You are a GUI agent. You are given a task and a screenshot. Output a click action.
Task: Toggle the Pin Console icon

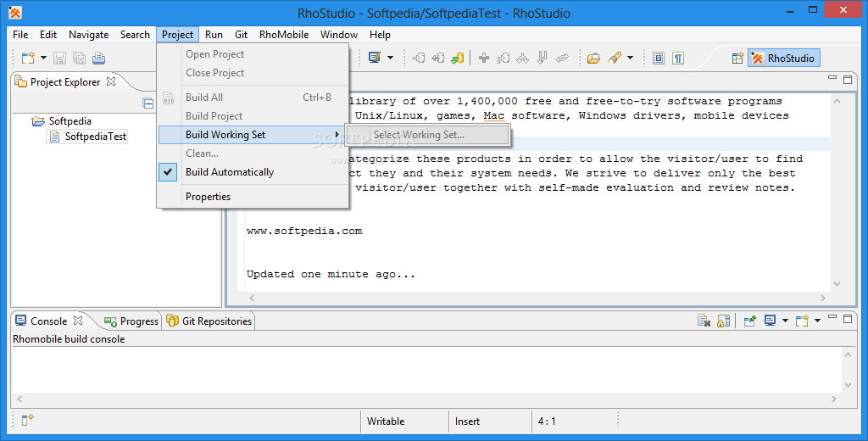point(749,321)
